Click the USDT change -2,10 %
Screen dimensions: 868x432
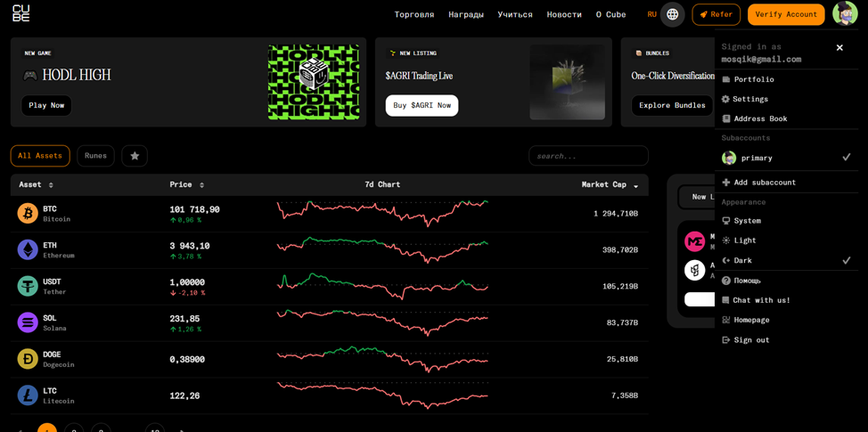tap(187, 293)
